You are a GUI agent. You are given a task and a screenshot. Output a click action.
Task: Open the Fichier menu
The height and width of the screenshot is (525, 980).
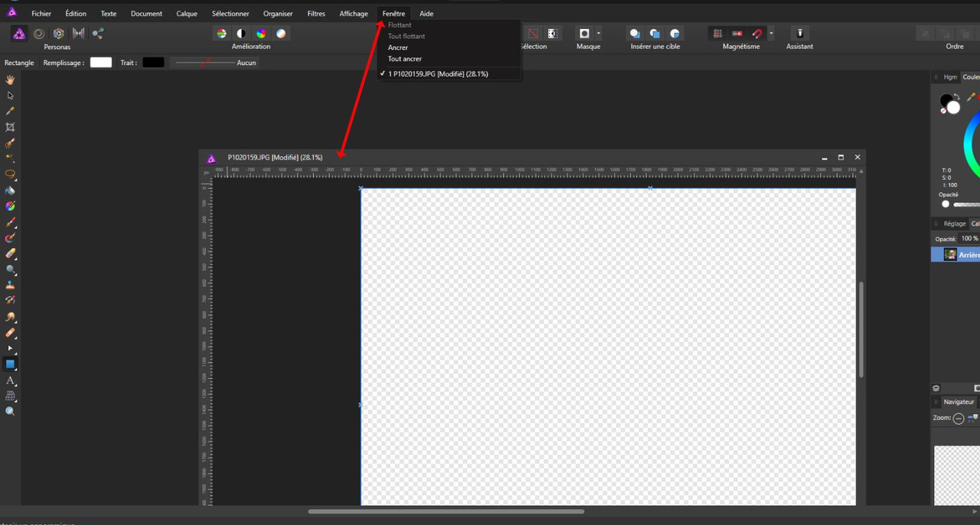(x=41, y=14)
